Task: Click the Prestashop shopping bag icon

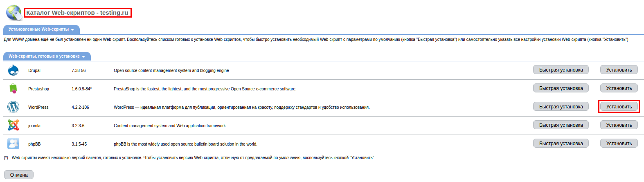Action: tap(13, 88)
